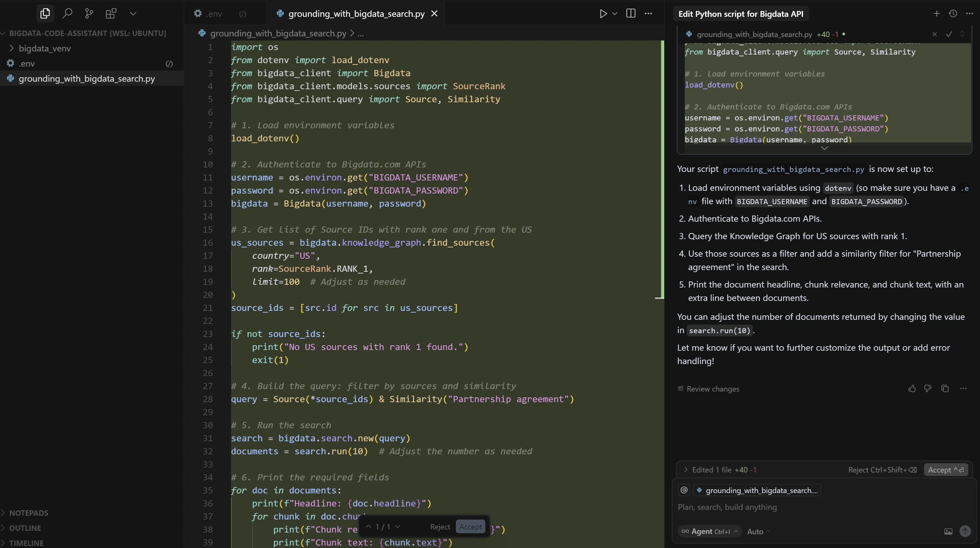Click Accept in the floating diff bar
This screenshot has width=980, height=548.
[471, 527]
